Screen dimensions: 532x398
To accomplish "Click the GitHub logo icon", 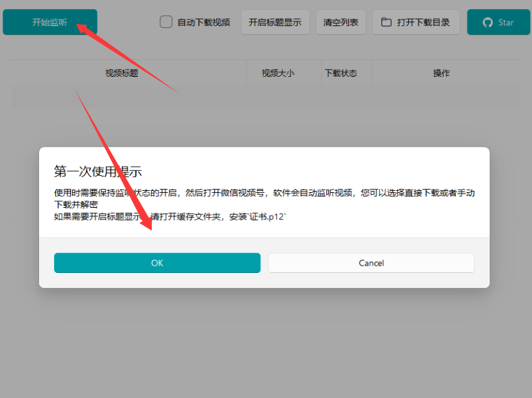I will pos(488,22).
